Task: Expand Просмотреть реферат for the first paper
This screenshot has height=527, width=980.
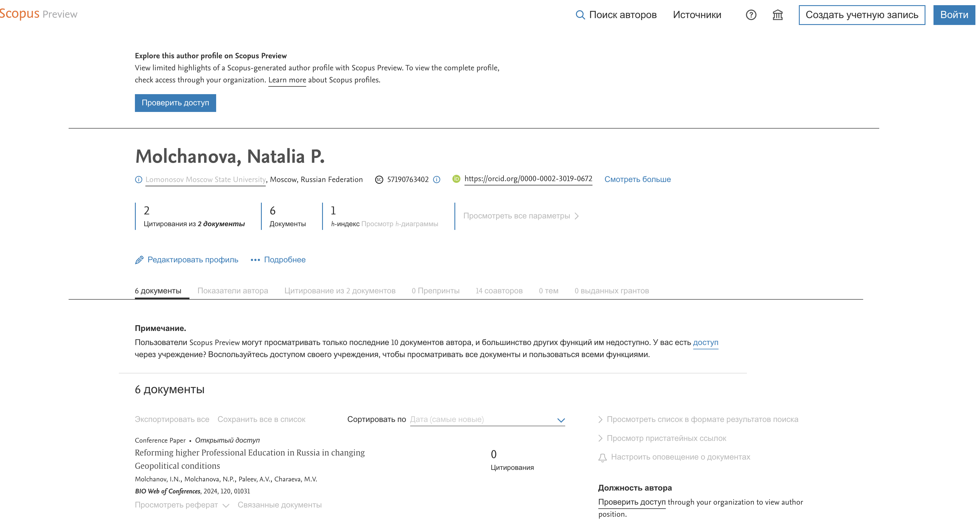Action: [x=182, y=505]
